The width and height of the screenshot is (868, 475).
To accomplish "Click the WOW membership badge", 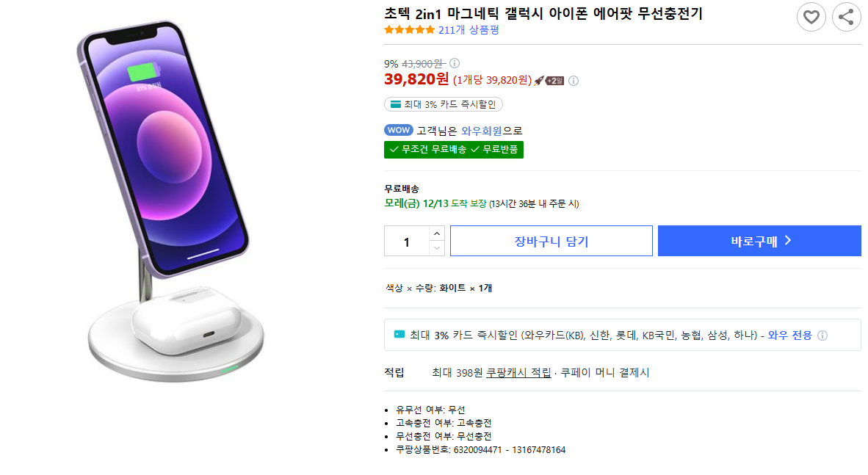I will coord(399,130).
